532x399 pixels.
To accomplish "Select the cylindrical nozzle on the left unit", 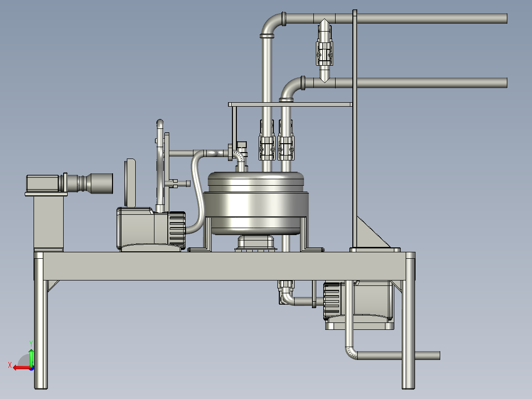I will [x=90, y=183].
